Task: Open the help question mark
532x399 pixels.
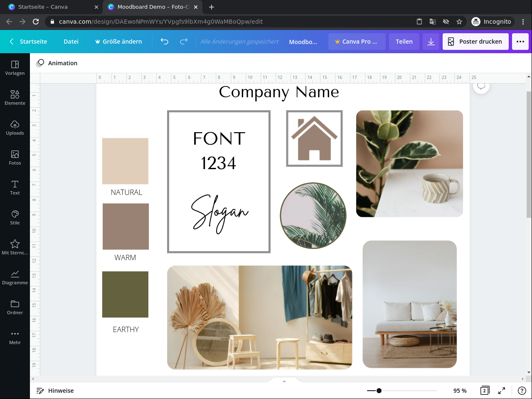Action: (x=522, y=391)
